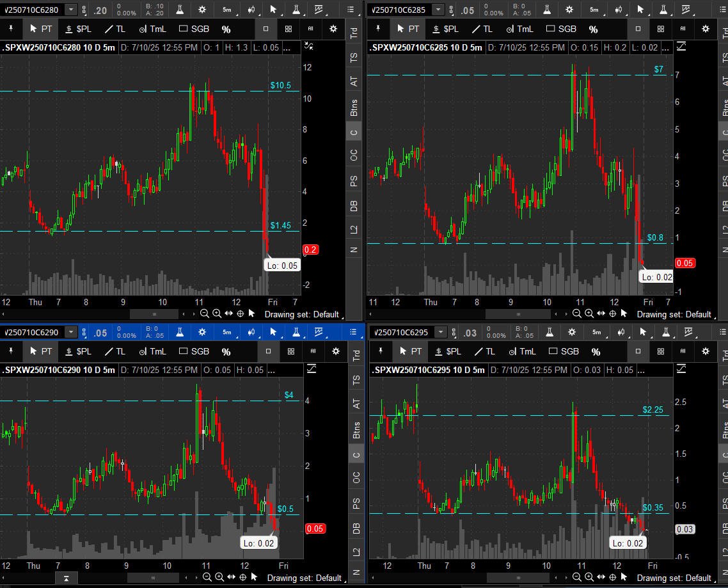Select trendline TL tool in C6280 chart
728x588 pixels.
click(115, 29)
